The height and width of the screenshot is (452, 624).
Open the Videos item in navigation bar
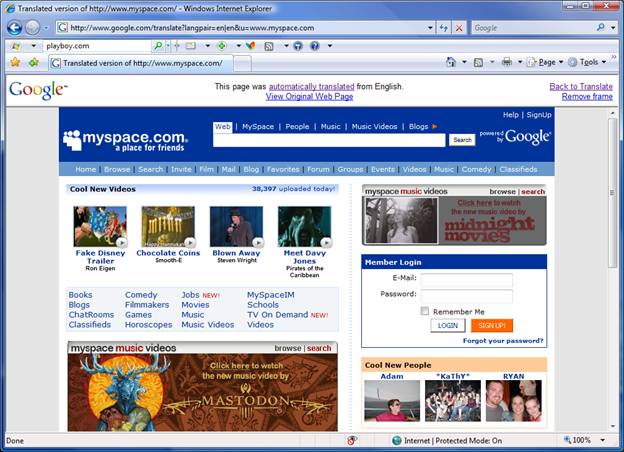click(x=414, y=169)
